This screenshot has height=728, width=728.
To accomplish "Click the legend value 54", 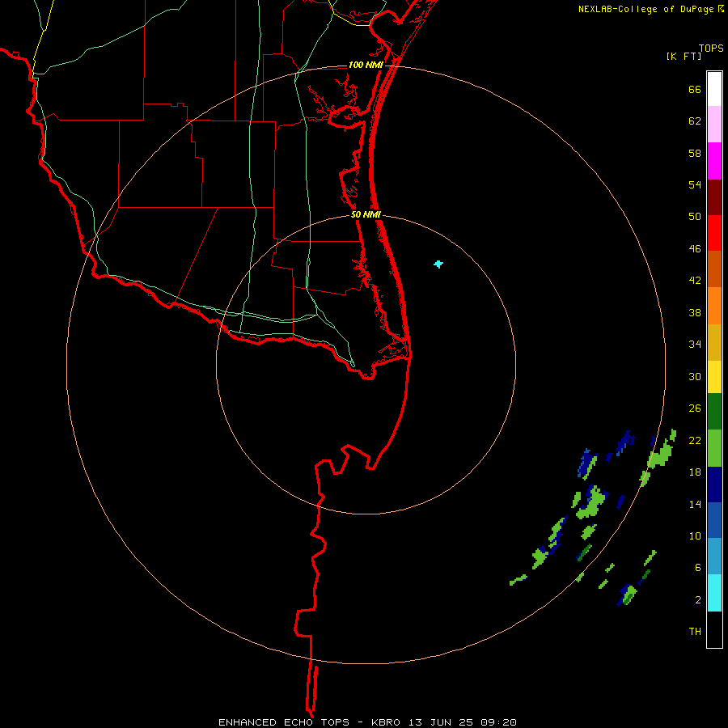I will pyautogui.click(x=695, y=184).
